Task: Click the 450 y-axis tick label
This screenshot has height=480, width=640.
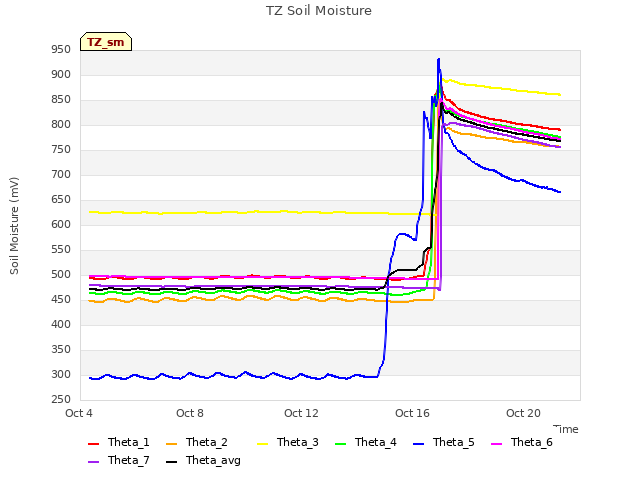Action: tap(61, 300)
